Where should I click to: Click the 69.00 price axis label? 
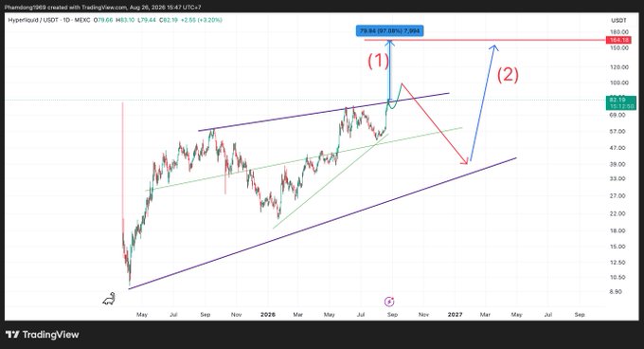pyautogui.click(x=617, y=115)
